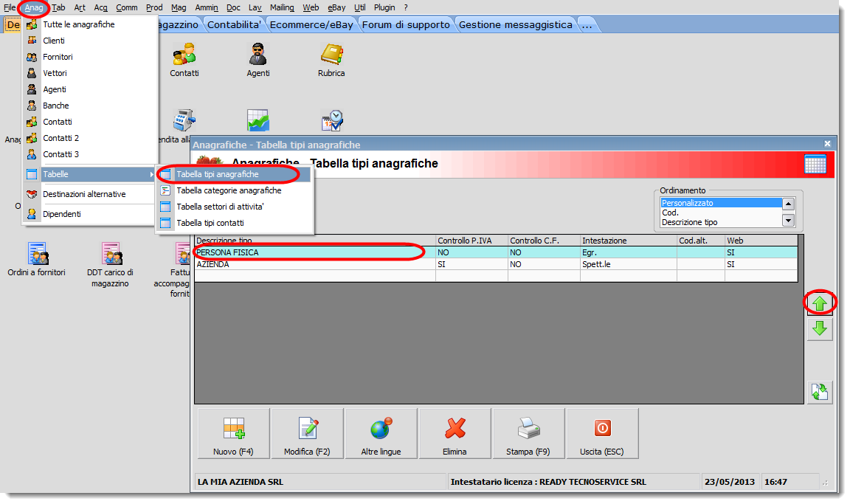This screenshot has height=504, width=850.
Task: Switch to Gestione messaggistica tab
Action: tap(516, 25)
